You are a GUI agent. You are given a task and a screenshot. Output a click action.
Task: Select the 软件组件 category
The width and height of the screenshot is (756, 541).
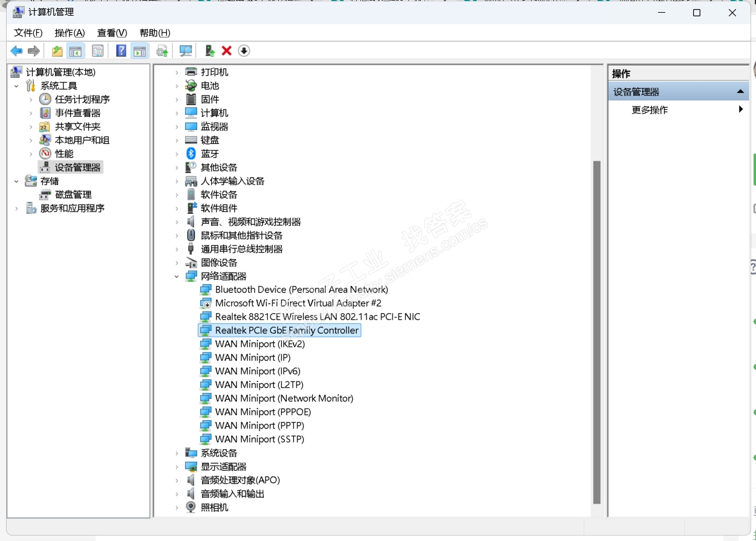pos(219,208)
